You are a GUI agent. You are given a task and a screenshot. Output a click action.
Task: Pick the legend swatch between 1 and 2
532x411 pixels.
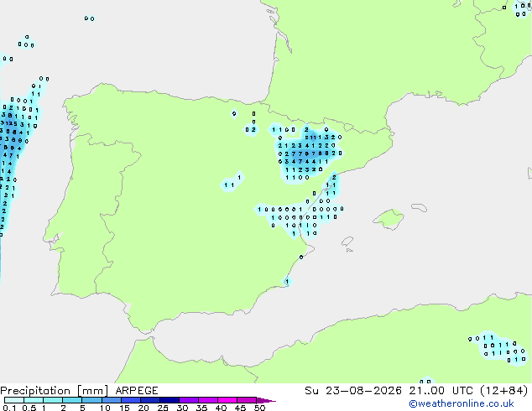[x=53, y=400]
